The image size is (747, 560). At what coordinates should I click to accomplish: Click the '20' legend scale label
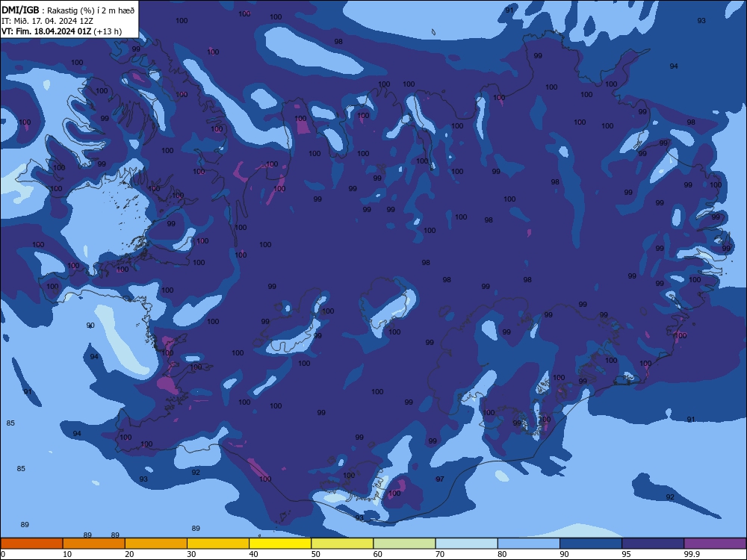129,554
